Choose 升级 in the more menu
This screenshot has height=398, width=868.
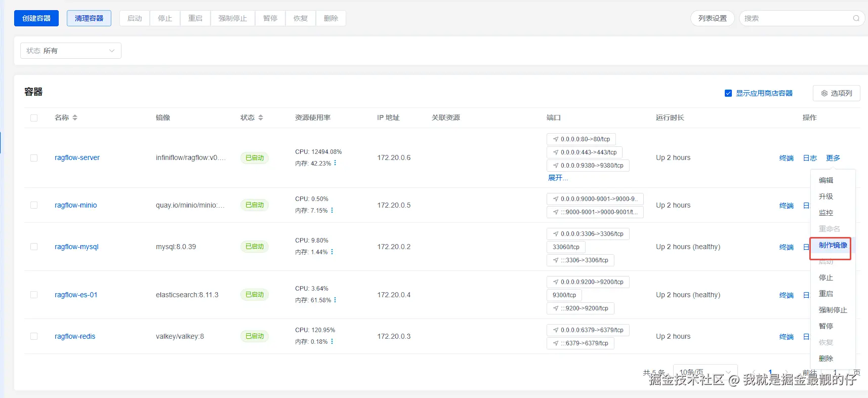pos(826,196)
